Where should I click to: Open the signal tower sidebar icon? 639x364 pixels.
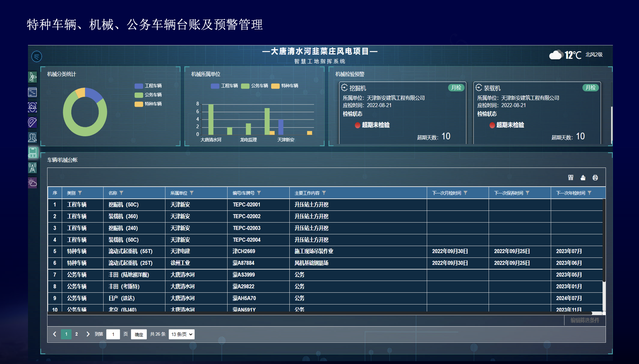point(32,168)
